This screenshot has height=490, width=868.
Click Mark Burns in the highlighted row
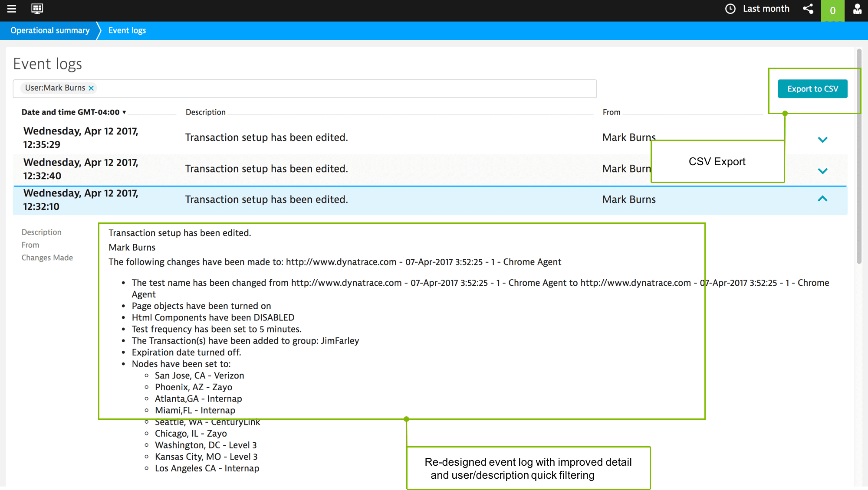point(629,199)
